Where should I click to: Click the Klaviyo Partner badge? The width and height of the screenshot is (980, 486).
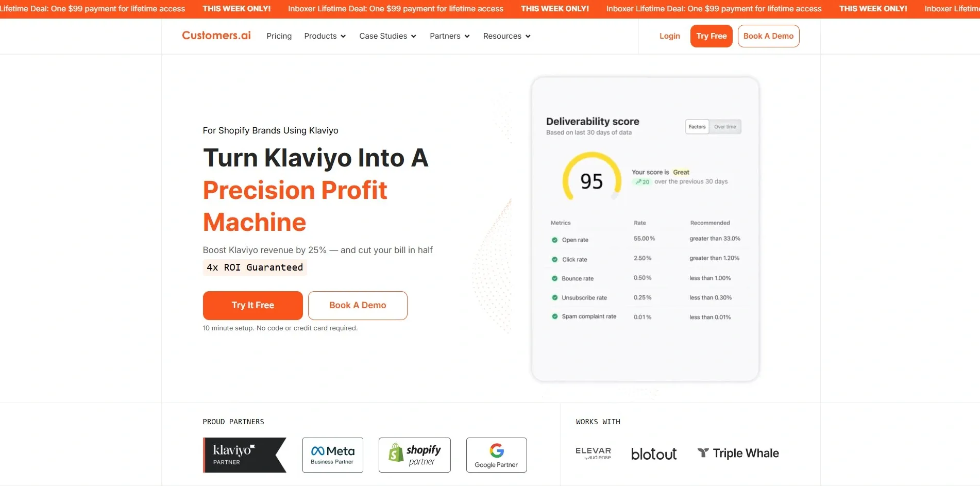[x=244, y=455]
